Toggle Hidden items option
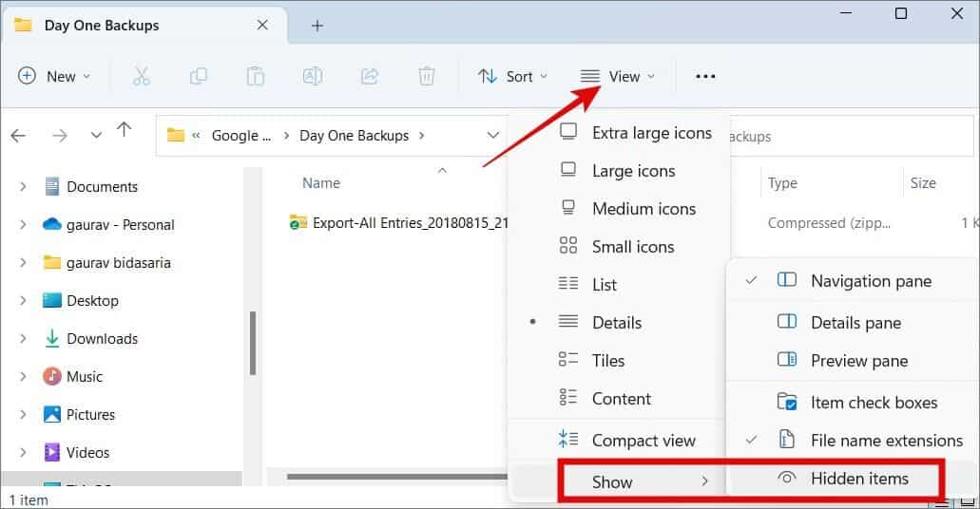Screen dimensions: 980x509 pyautogui.click(x=844, y=479)
